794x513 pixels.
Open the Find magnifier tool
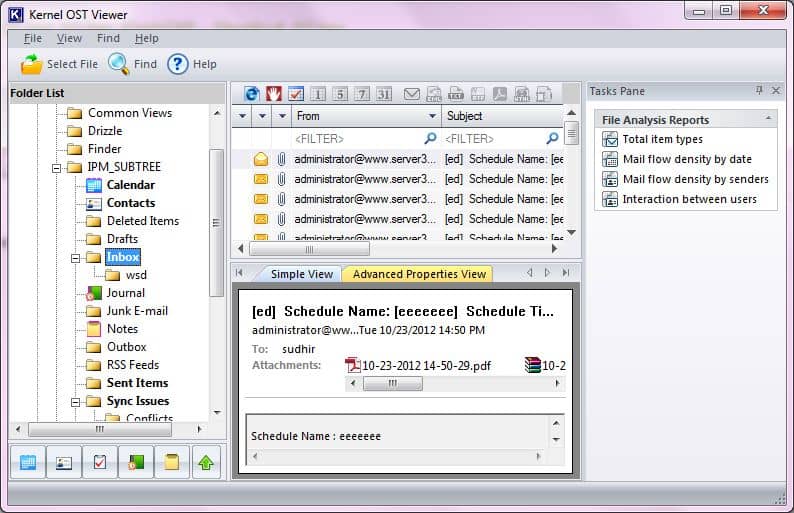tap(118, 64)
